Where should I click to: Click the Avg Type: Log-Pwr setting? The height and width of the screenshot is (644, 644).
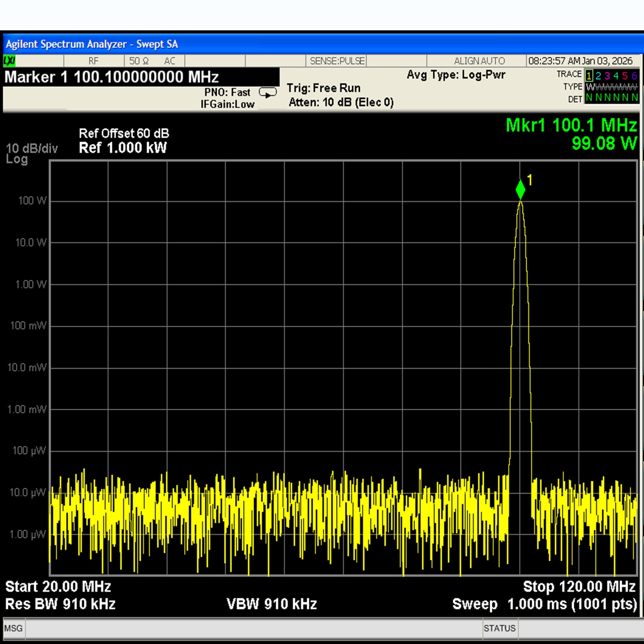click(456, 75)
